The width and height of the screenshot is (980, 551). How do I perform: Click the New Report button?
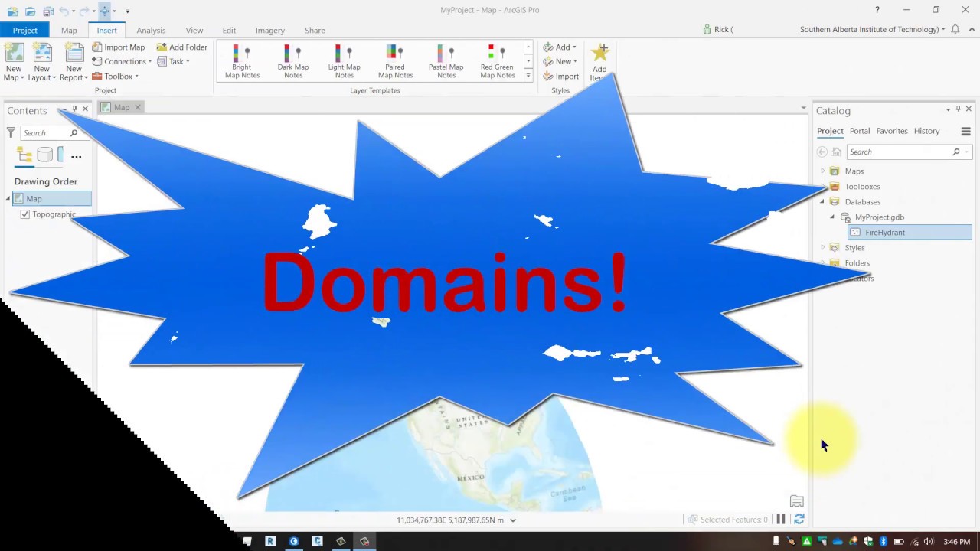(73, 61)
